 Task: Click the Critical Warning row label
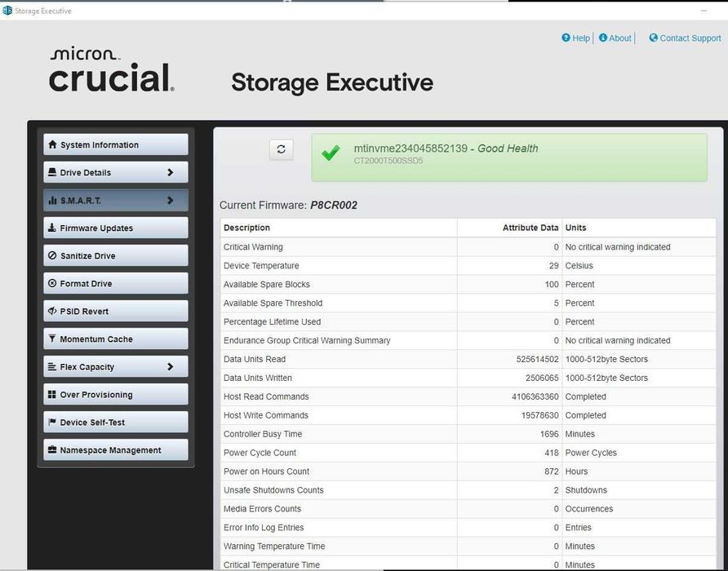(x=253, y=247)
